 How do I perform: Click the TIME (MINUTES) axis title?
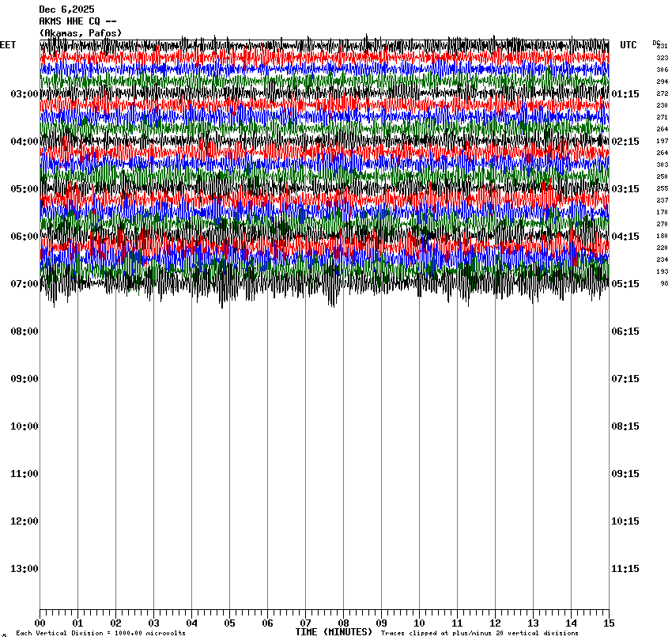334,632
